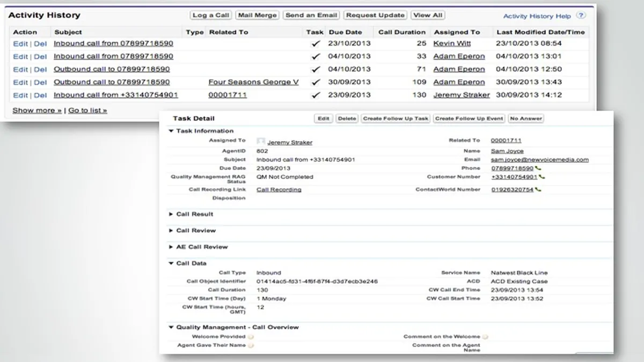Screen dimensions: 644x362
Task: Click the Request Update button
Action: tap(376, 16)
